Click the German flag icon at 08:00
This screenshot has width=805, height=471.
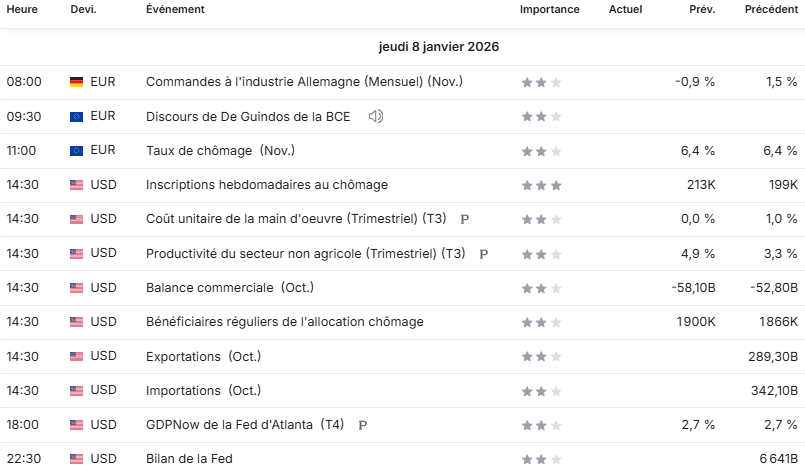click(x=76, y=82)
